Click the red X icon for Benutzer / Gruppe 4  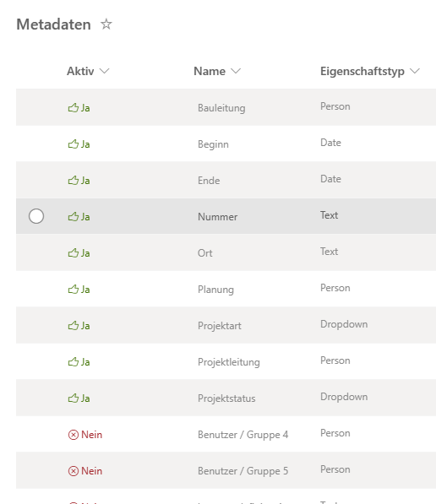pyautogui.click(x=74, y=435)
